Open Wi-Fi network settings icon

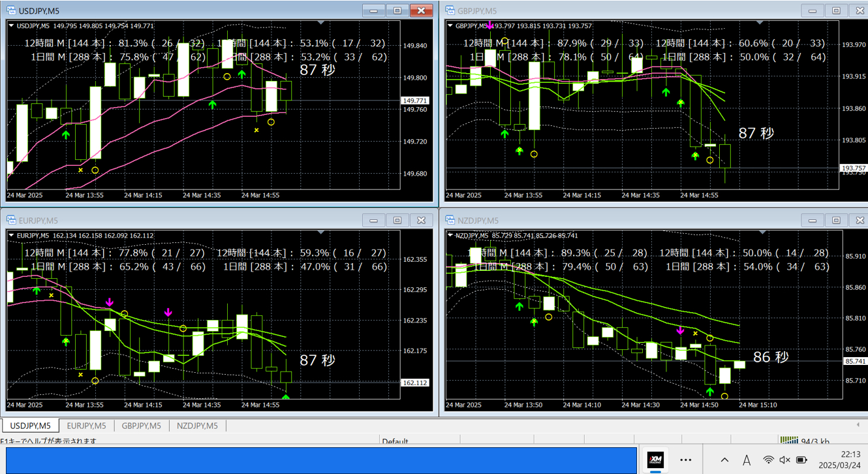[x=768, y=460]
